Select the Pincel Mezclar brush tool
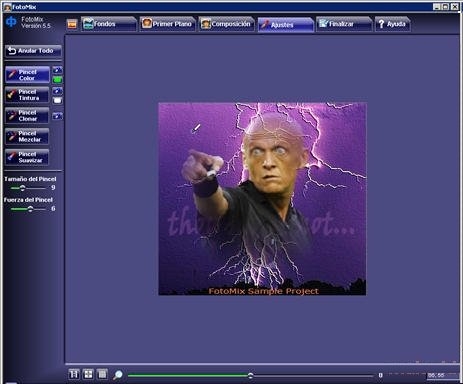The image size is (463, 384). 27,136
